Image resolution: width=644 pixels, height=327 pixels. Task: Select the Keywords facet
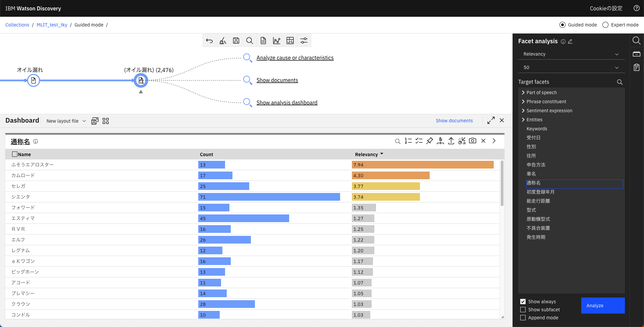pos(537,129)
